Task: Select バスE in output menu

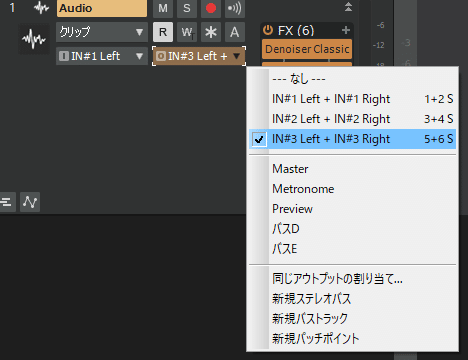Action: (x=352, y=249)
